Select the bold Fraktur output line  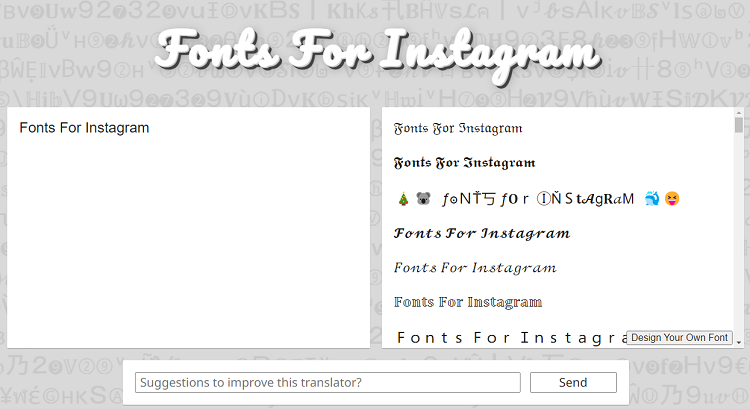coord(464,163)
